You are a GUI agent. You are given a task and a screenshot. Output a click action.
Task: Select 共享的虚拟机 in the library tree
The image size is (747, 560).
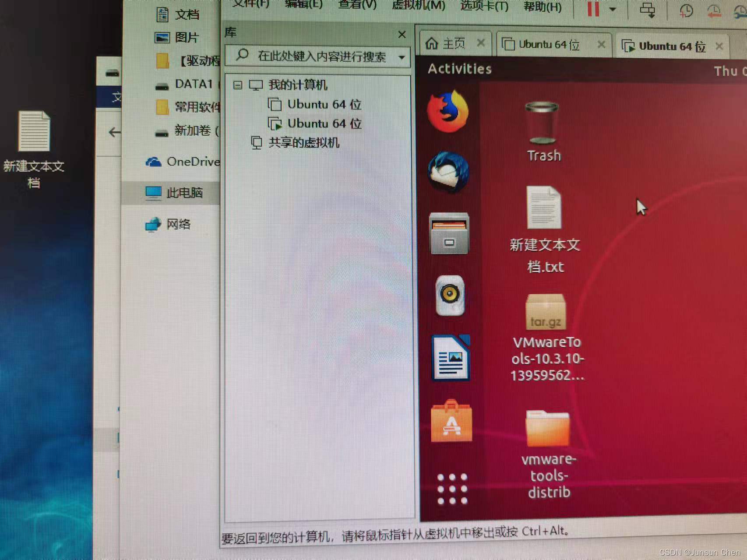[x=303, y=143]
